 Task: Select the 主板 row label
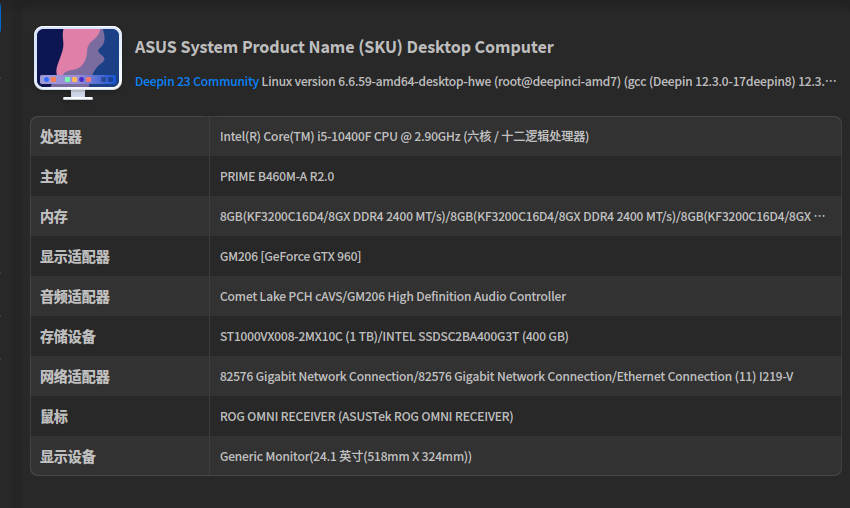click(x=54, y=177)
